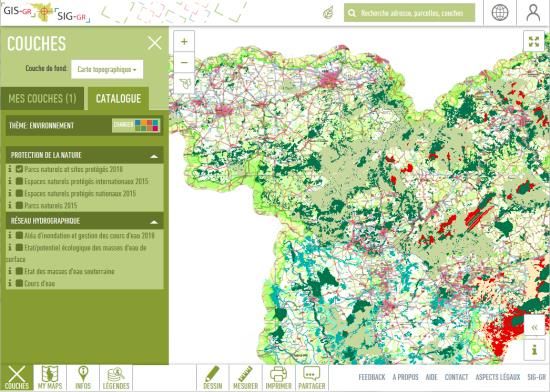Open the Couche de fond dropdown
Screen dimensions: 550x392
(107, 69)
